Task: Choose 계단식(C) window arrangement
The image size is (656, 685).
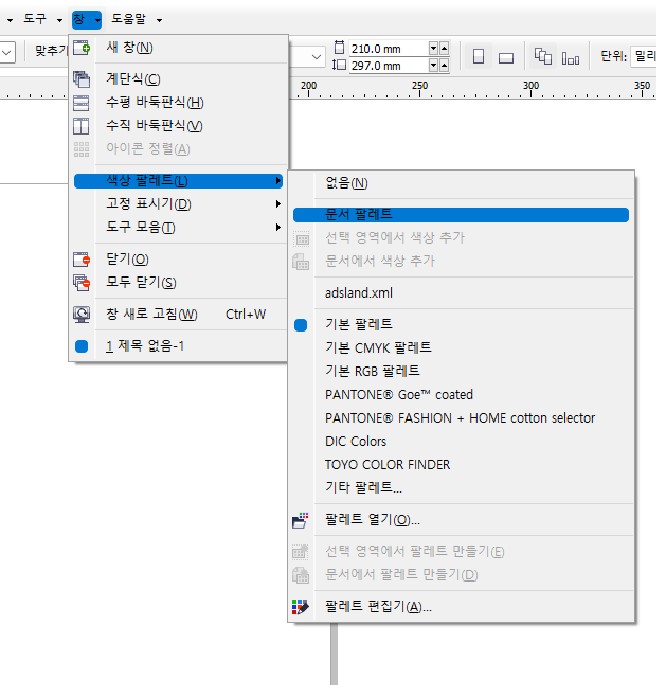Action: [178, 79]
